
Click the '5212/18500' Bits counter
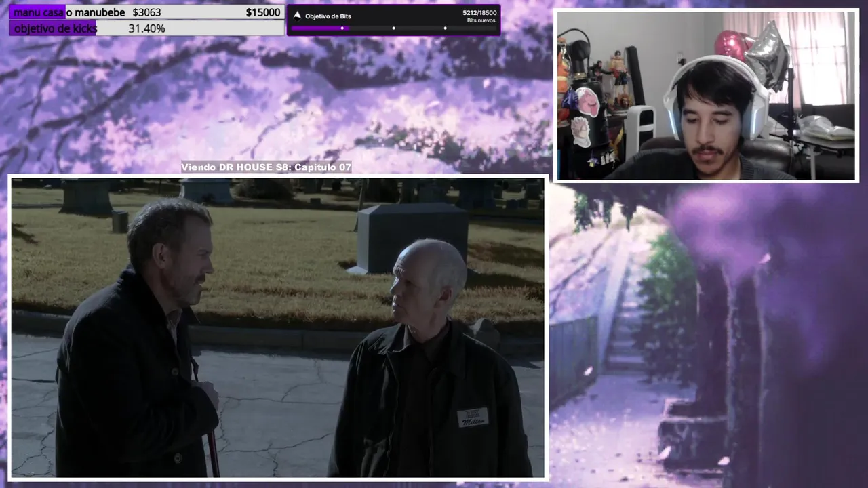tap(479, 12)
